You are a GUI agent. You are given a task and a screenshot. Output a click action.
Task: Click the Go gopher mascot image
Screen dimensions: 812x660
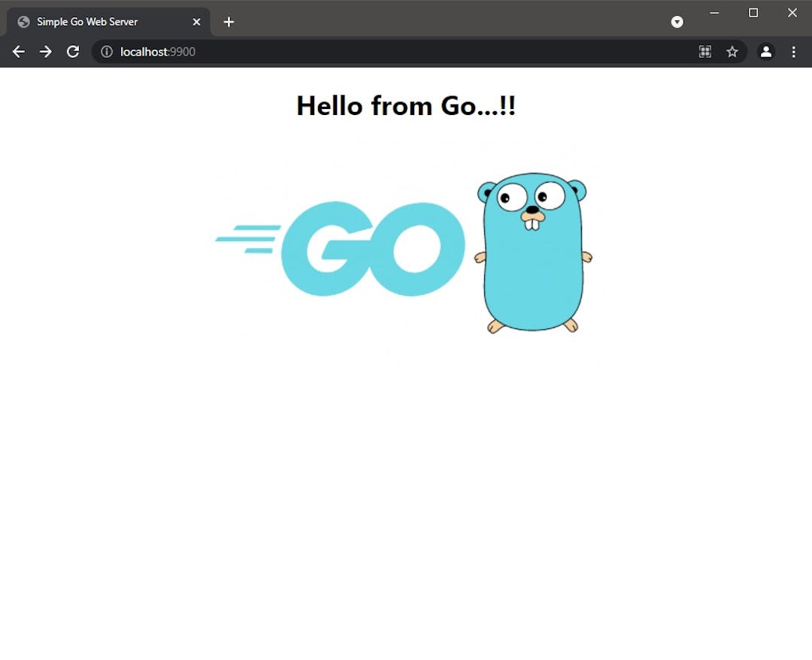click(x=533, y=253)
